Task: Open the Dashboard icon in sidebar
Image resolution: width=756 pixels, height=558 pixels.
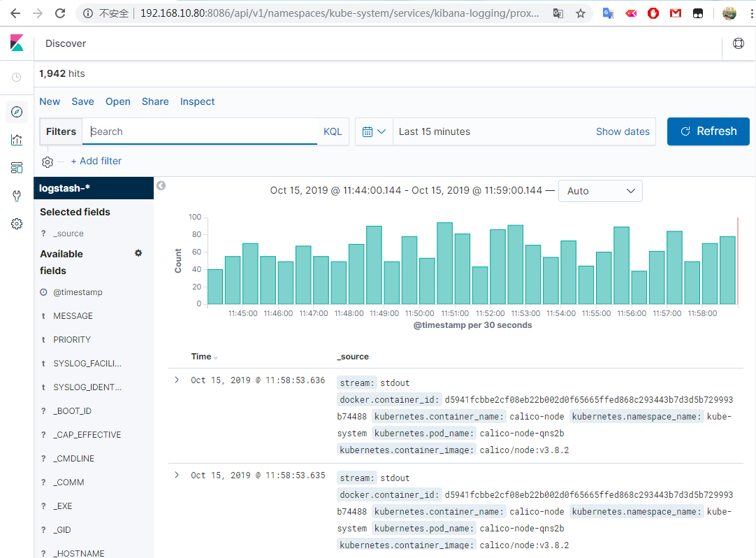Action: pyautogui.click(x=17, y=168)
